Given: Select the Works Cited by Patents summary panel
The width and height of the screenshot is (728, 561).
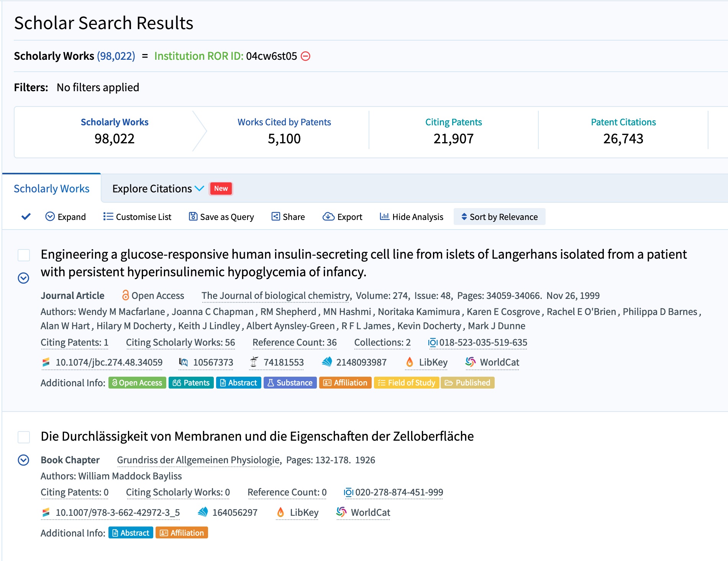Looking at the screenshot, I should [284, 131].
